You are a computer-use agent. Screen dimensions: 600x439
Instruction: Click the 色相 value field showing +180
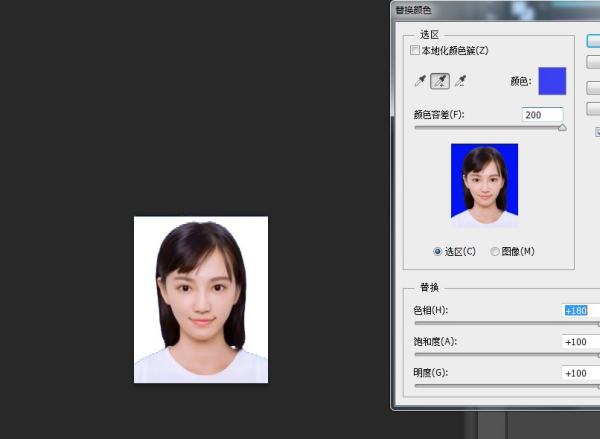coord(580,311)
